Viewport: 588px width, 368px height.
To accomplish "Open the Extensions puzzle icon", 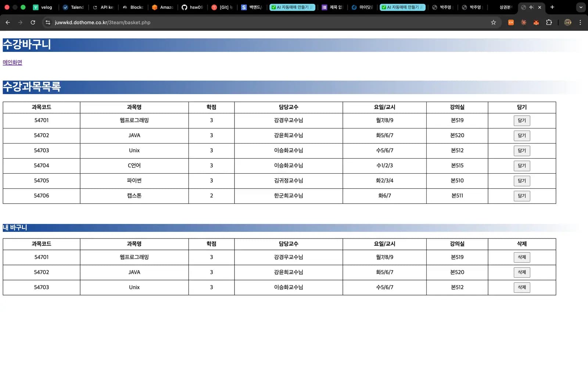I will [549, 22].
